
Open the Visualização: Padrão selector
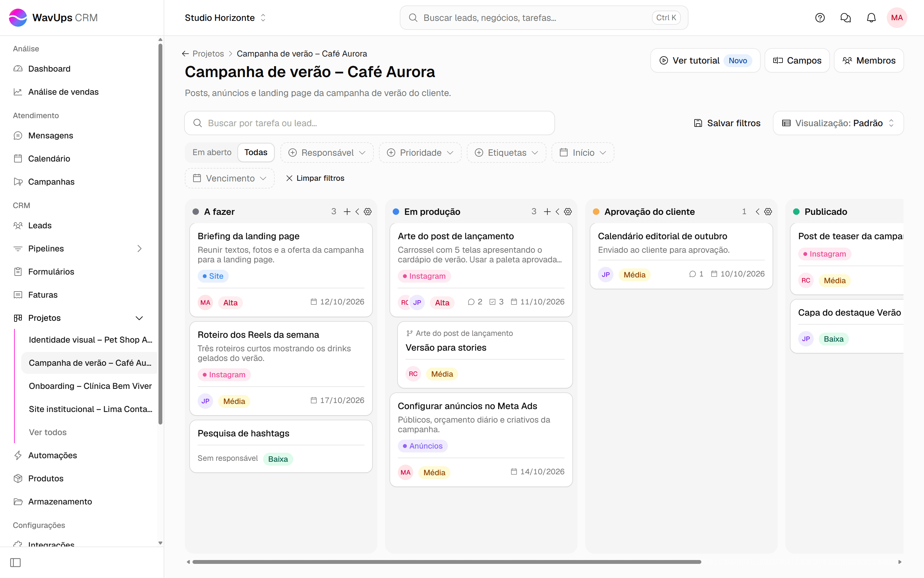tap(838, 123)
